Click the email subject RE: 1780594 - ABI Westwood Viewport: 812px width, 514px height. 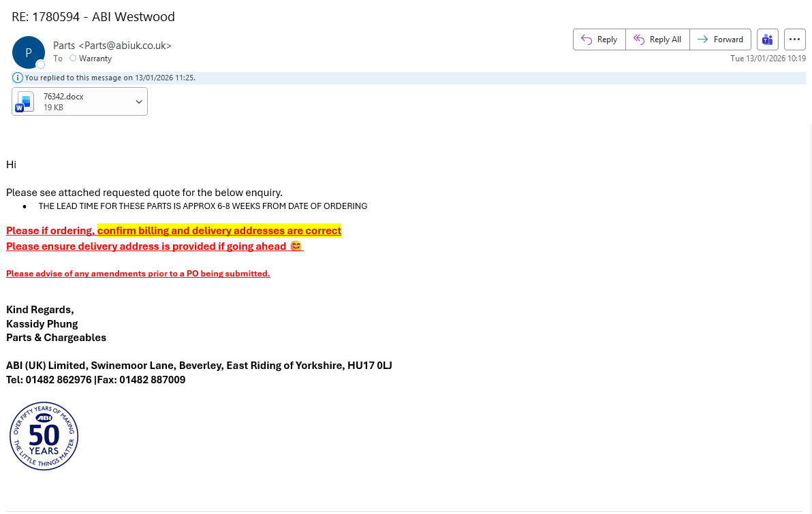93,16
